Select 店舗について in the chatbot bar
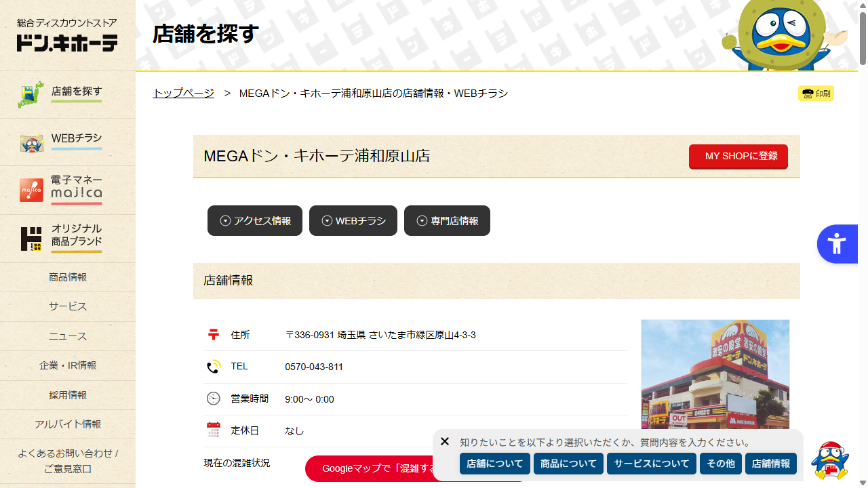The width and height of the screenshot is (868, 488). 494,464
